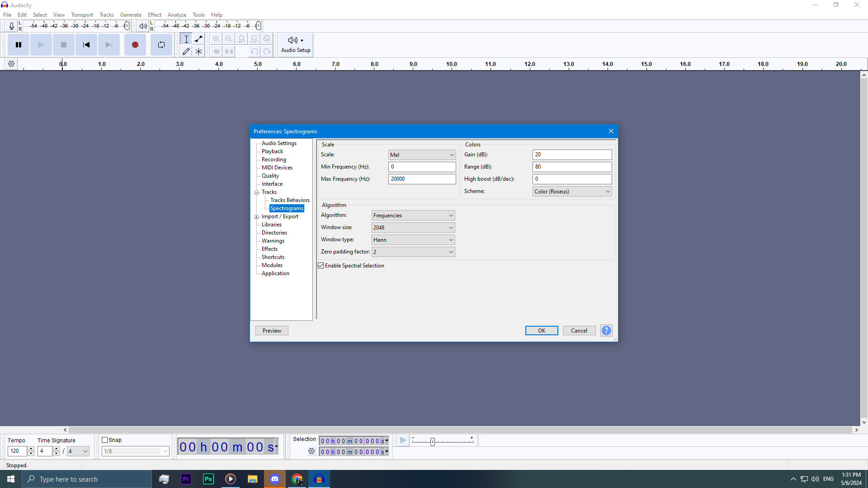Open the Scheme Color (Roseus) dropdown
This screenshot has width=868, height=488.
pos(572,192)
